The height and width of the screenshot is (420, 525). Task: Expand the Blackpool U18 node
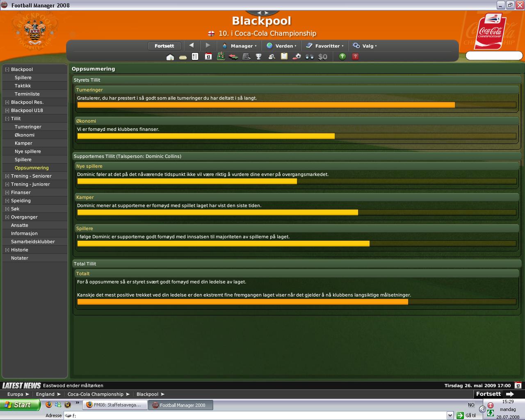pyautogui.click(x=7, y=110)
